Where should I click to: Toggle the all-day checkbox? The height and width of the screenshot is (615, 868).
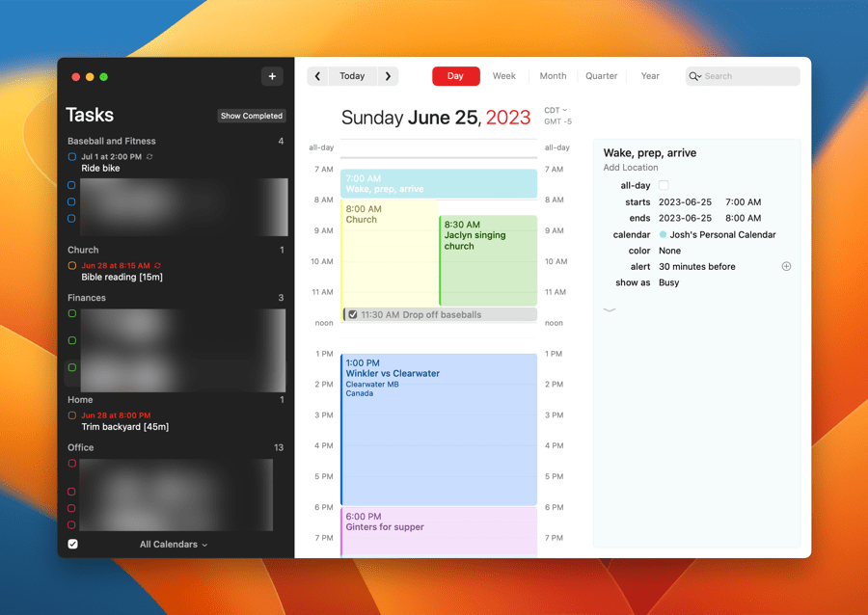(x=664, y=185)
